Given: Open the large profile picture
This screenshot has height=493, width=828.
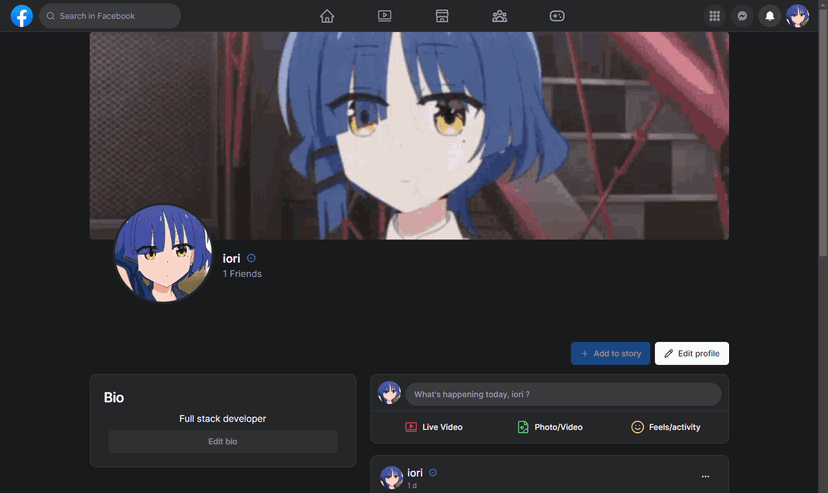Looking at the screenshot, I should (163, 253).
